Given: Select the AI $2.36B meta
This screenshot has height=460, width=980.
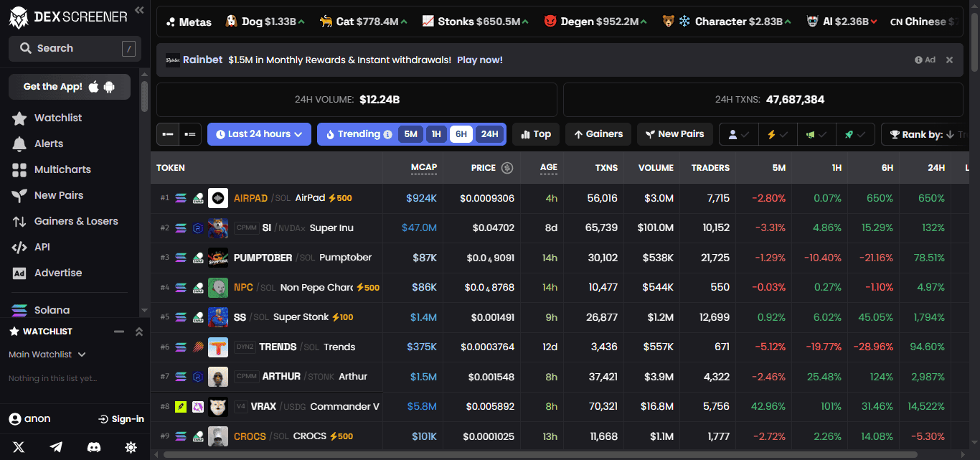Looking at the screenshot, I should [841, 22].
